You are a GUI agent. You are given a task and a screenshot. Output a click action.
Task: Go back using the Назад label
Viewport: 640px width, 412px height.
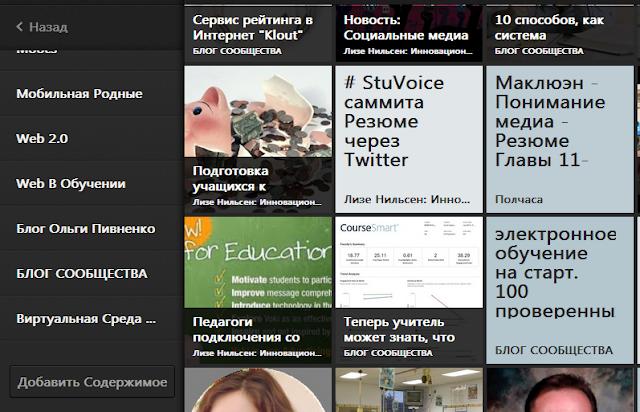49,27
